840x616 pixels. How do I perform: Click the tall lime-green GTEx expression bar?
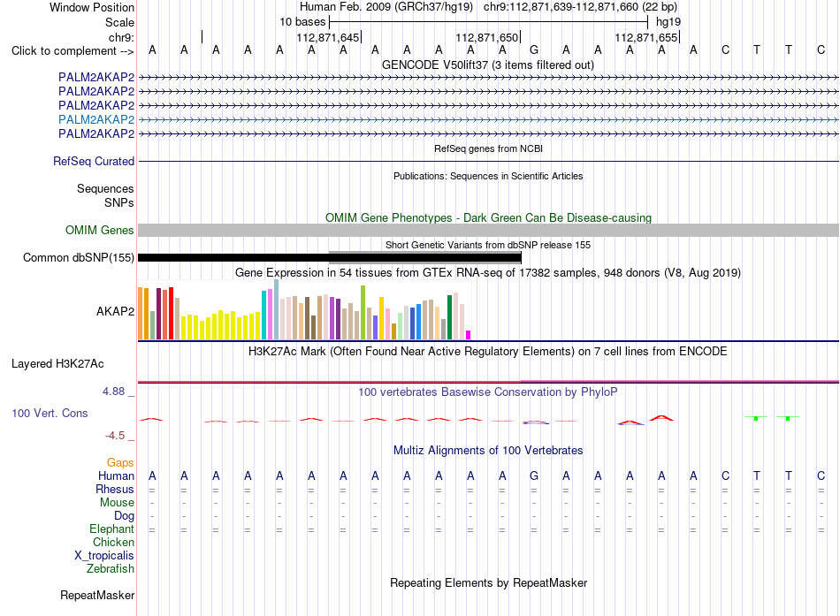click(x=363, y=312)
